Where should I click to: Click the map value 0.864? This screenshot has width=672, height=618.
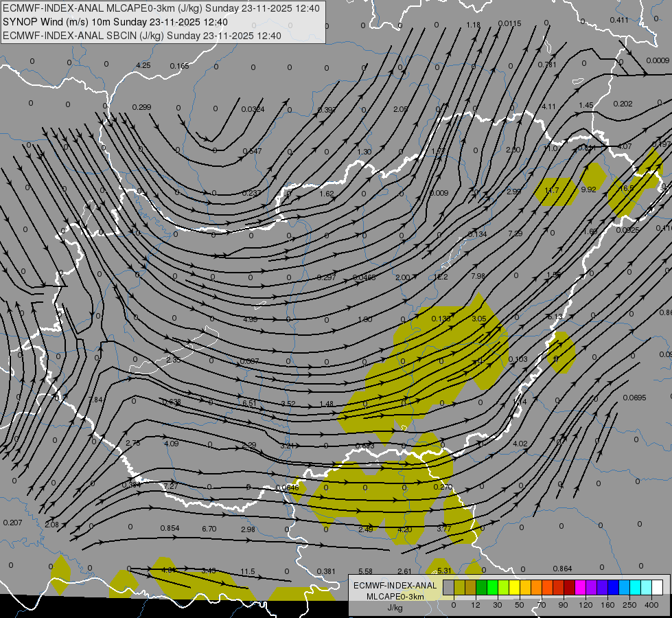tap(562, 569)
